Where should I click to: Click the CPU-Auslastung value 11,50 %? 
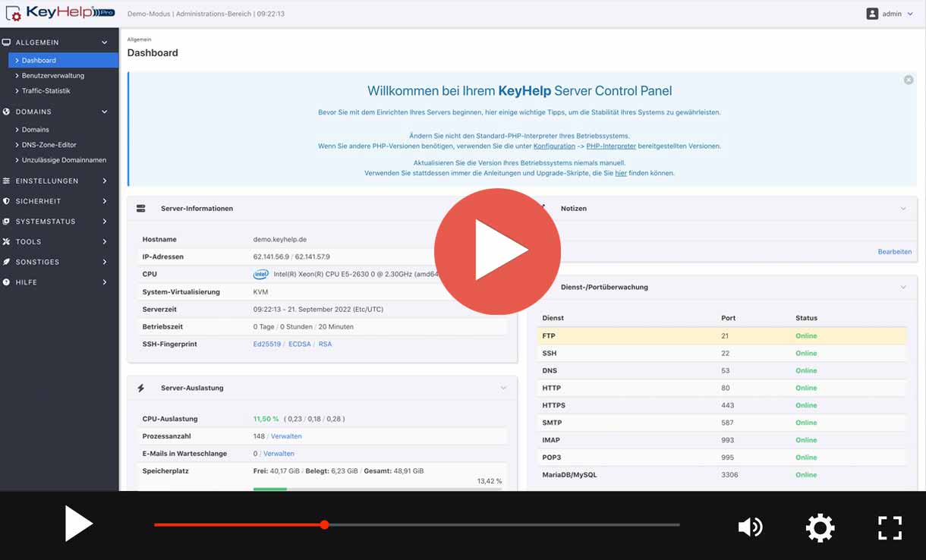pyautogui.click(x=266, y=419)
